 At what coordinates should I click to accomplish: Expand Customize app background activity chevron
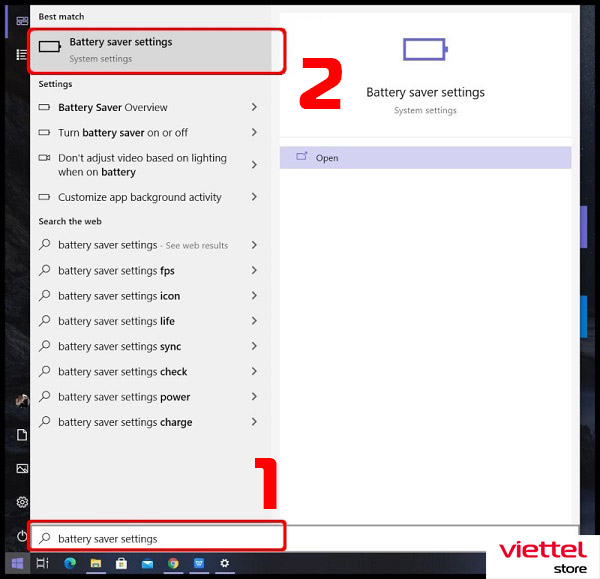tap(254, 197)
